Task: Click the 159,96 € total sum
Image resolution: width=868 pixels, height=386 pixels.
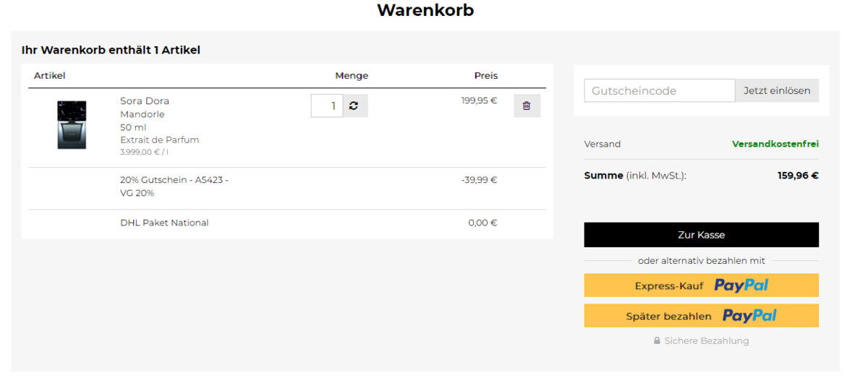Action: (798, 175)
